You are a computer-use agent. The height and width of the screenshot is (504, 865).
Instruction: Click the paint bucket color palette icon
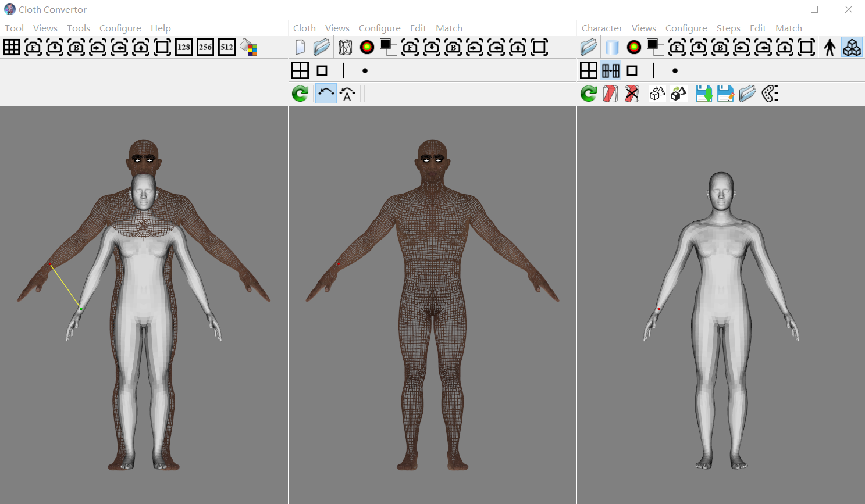point(249,48)
